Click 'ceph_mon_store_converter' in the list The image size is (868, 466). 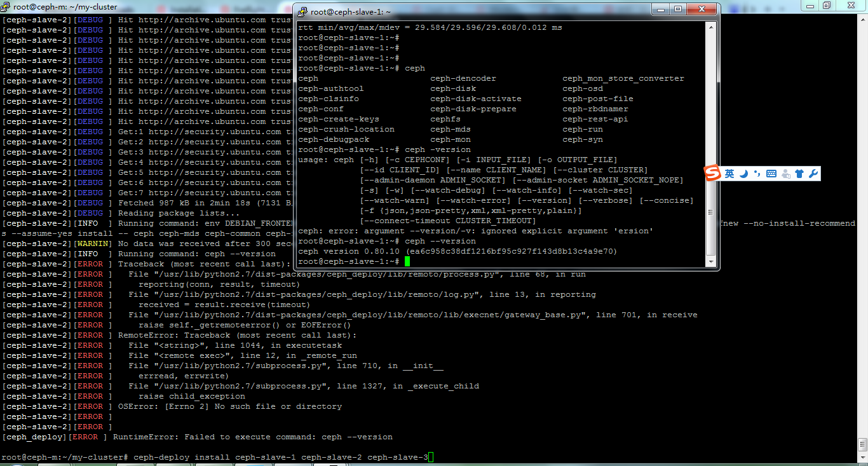point(623,78)
